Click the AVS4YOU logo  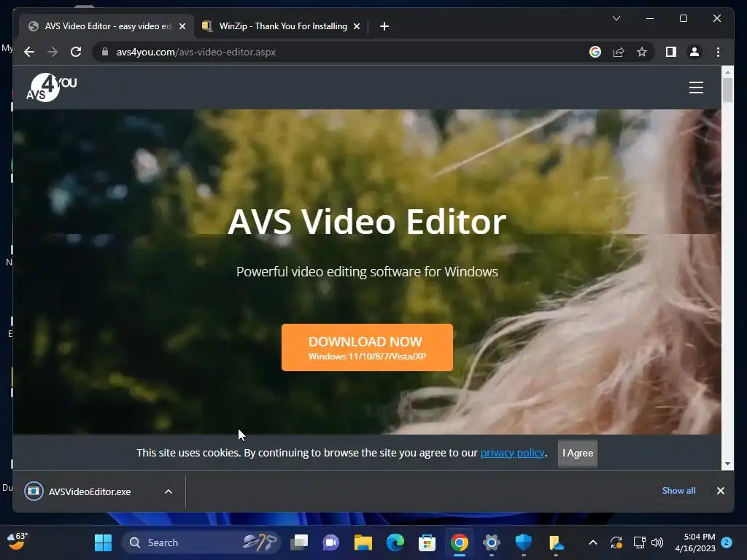52,87
